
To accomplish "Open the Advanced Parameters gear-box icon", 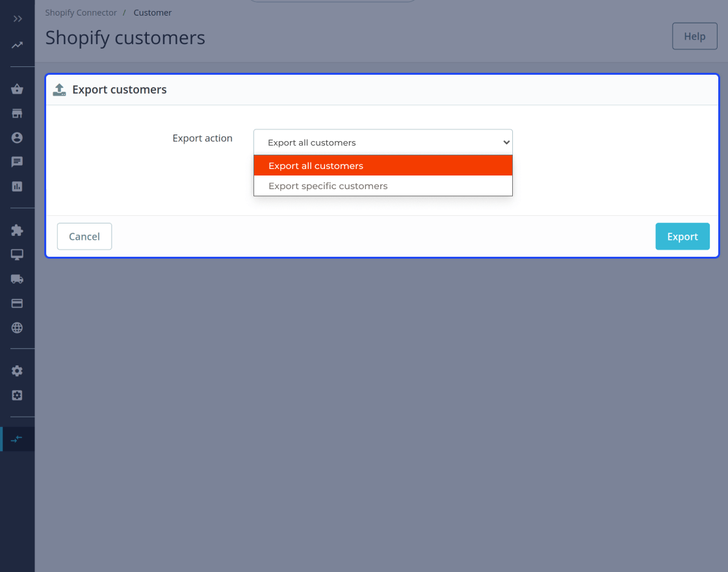I will [x=17, y=395].
